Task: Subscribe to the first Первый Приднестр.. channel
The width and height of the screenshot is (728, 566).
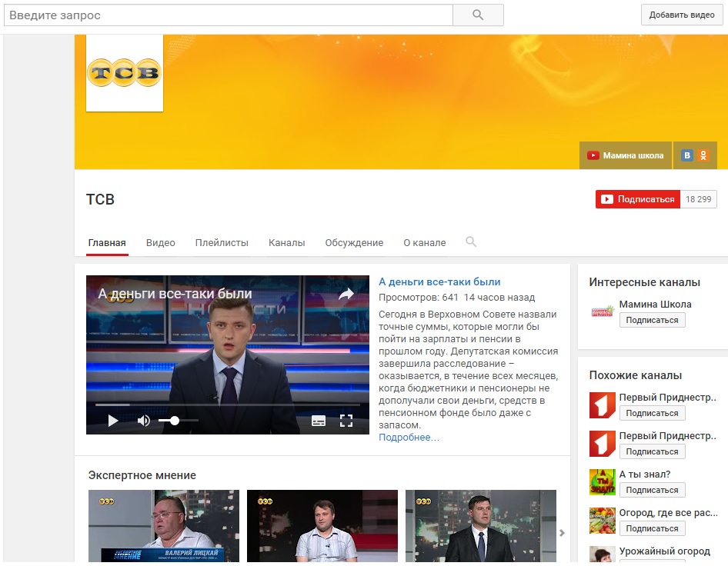Action: click(652, 413)
